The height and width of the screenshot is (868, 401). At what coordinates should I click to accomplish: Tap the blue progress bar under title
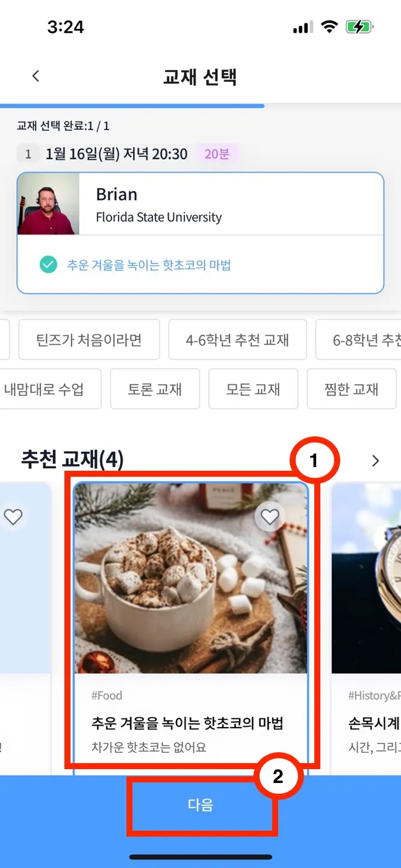pos(132,105)
